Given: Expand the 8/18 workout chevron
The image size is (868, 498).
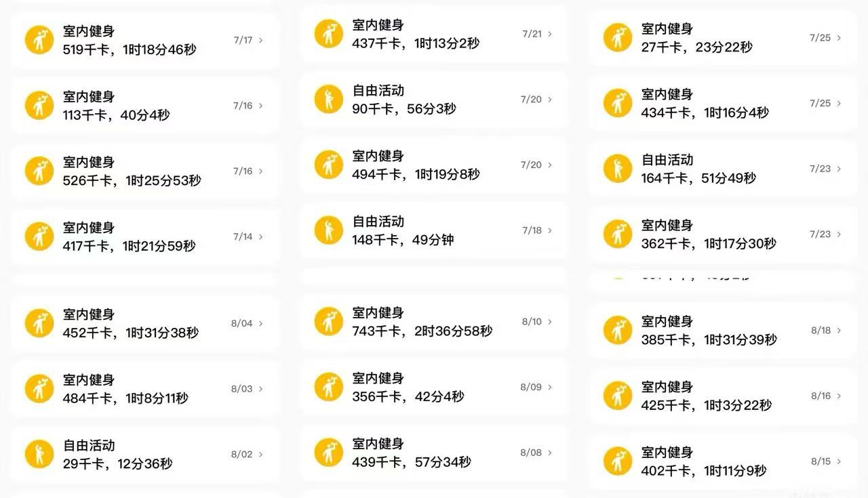Looking at the screenshot, I should click(839, 331).
